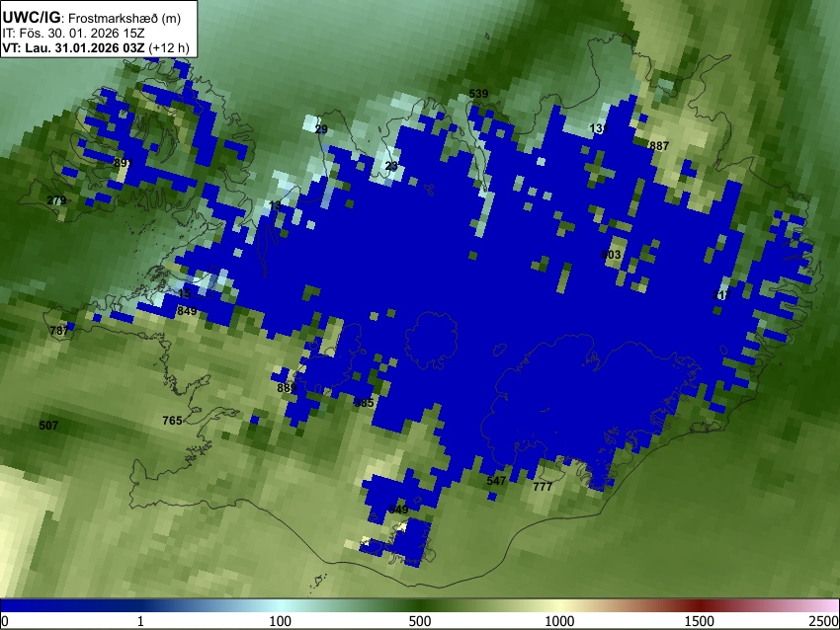Click the 279 map value
This screenshot has width=840, height=630.
tap(56, 200)
